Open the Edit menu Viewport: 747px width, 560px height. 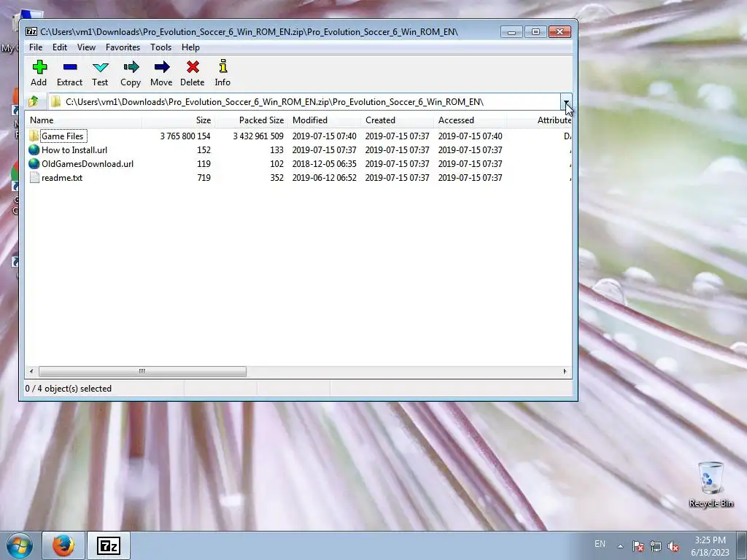[x=60, y=47]
